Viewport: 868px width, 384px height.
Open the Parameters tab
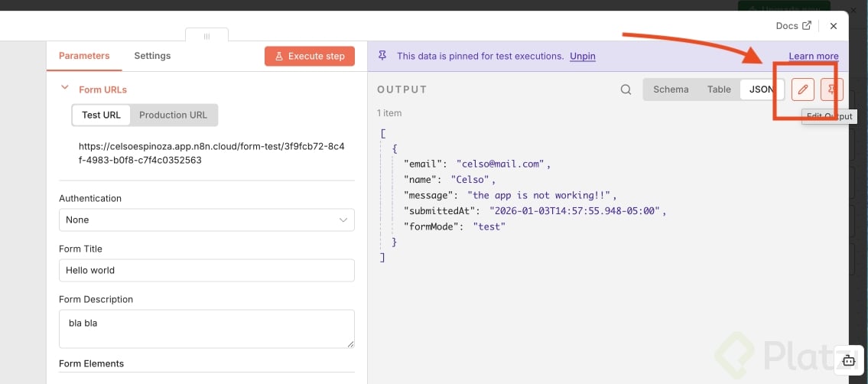[84, 56]
